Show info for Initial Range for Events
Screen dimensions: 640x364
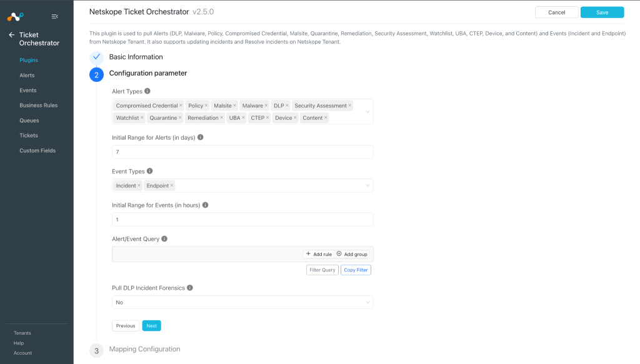coord(205,205)
